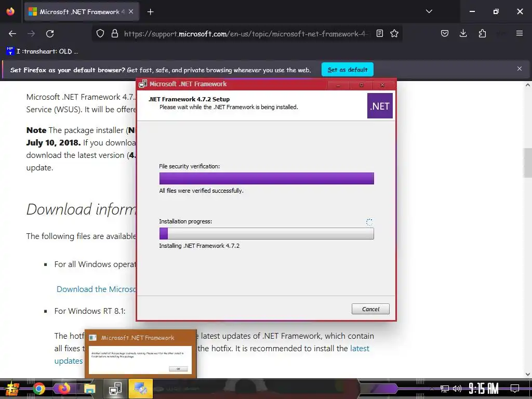Click the file security verification progress bar

click(267, 179)
